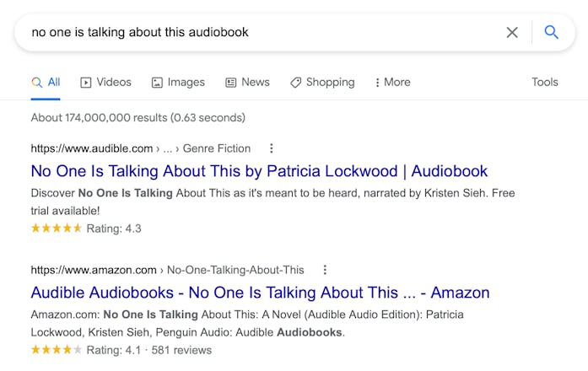This screenshot has height=371, width=588.
Task: Click the 4.3 star rating on Audible result
Action: pos(86,228)
